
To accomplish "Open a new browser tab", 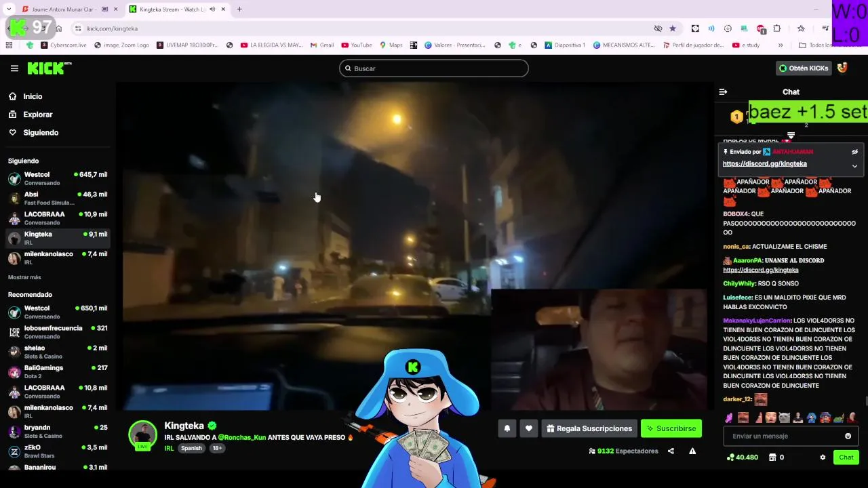I will (239, 9).
